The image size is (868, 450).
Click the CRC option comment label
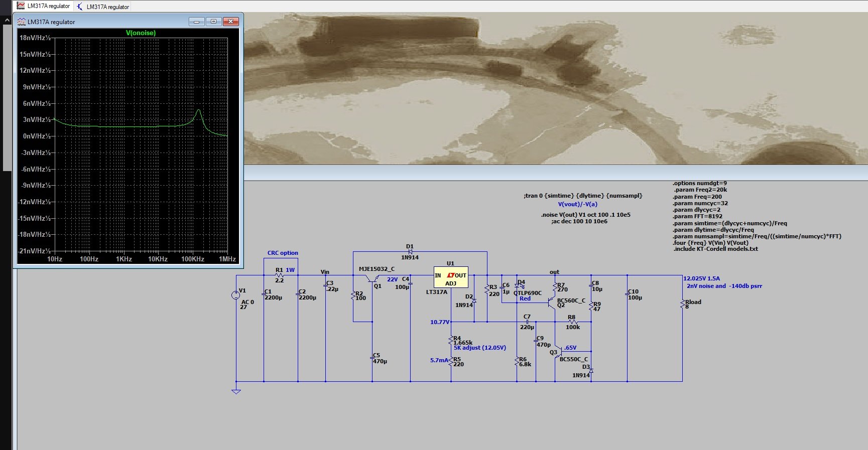[283, 253]
